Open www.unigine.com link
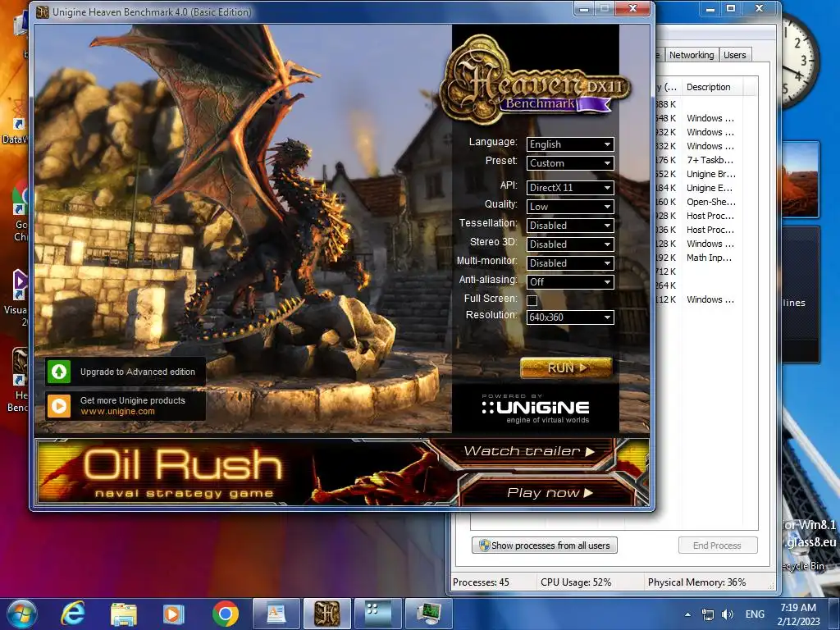 click(117, 412)
